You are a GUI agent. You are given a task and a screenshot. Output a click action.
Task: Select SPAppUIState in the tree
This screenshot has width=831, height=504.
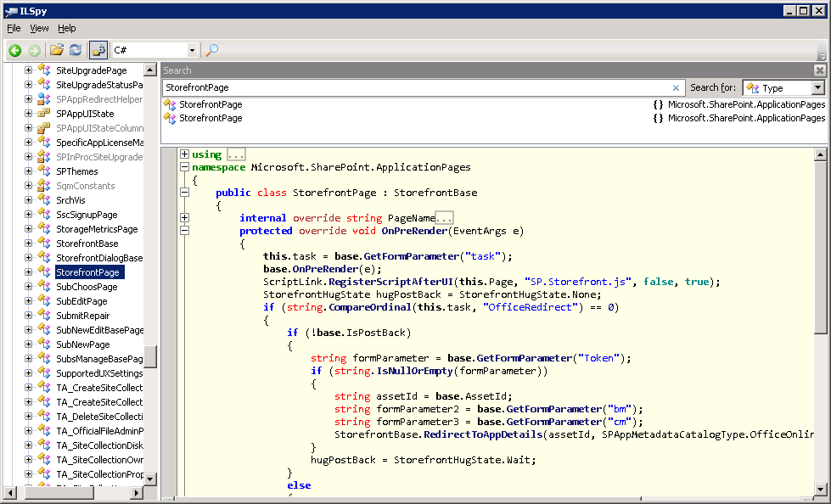pos(85,114)
